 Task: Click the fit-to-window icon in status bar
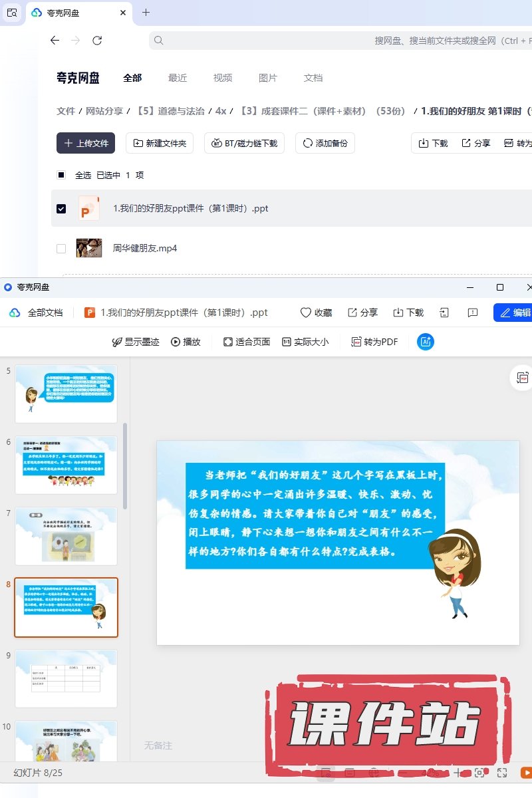point(479,773)
